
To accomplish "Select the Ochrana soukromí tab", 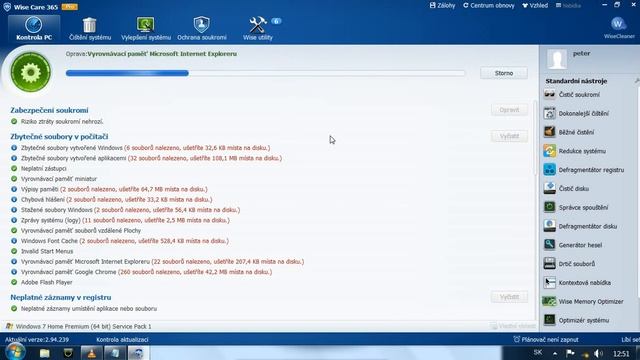I will click(202, 29).
